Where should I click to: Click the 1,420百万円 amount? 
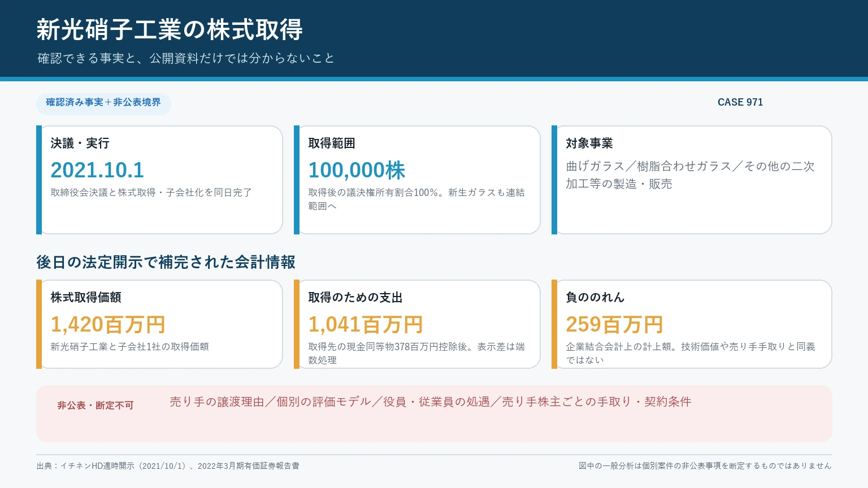click(108, 324)
